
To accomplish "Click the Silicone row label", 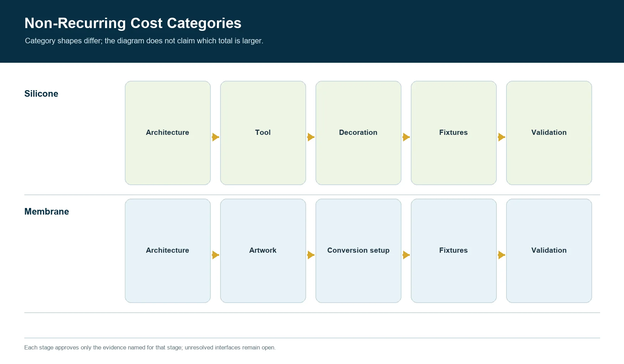I will 41,94.
